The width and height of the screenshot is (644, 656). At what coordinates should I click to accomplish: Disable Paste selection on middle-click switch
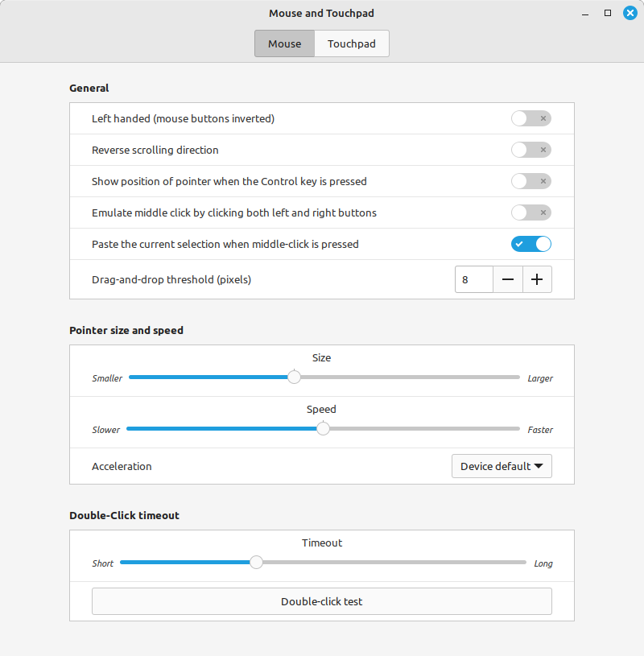click(x=531, y=244)
